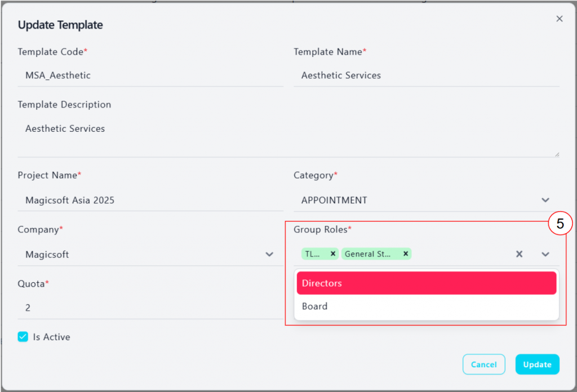The height and width of the screenshot is (392, 577).
Task: Select the Project Name input
Action: [x=150, y=201]
